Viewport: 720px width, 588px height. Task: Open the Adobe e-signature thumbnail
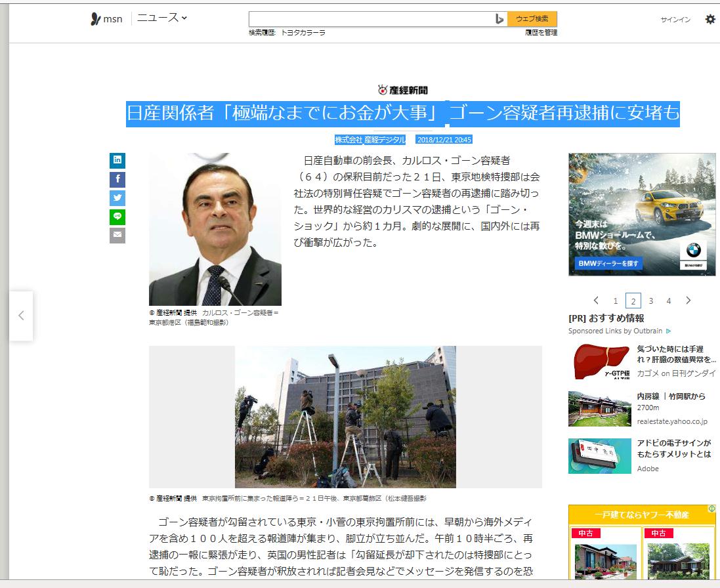600,456
